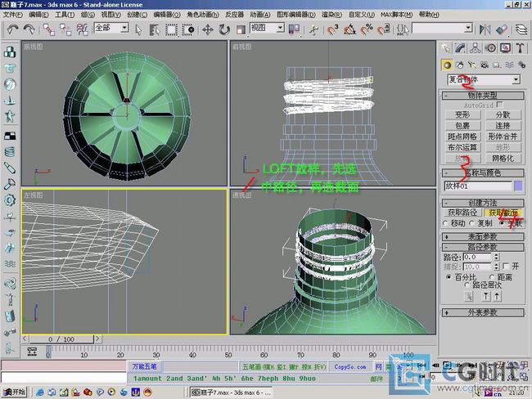Enable the AutoGrid checkbox
Viewport: 532px width, 399px height.
(x=499, y=105)
